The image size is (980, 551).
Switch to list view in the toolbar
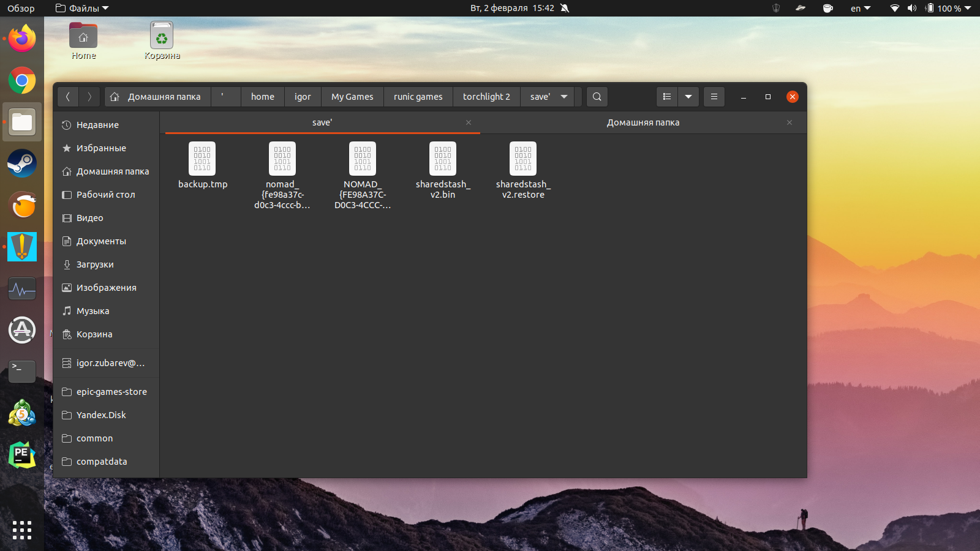[667, 96]
